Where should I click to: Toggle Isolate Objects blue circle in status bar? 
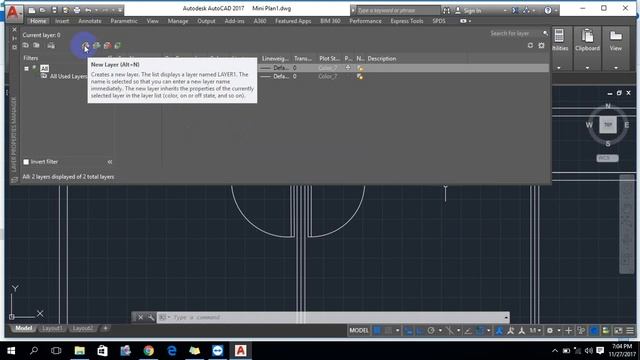point(594,331)
